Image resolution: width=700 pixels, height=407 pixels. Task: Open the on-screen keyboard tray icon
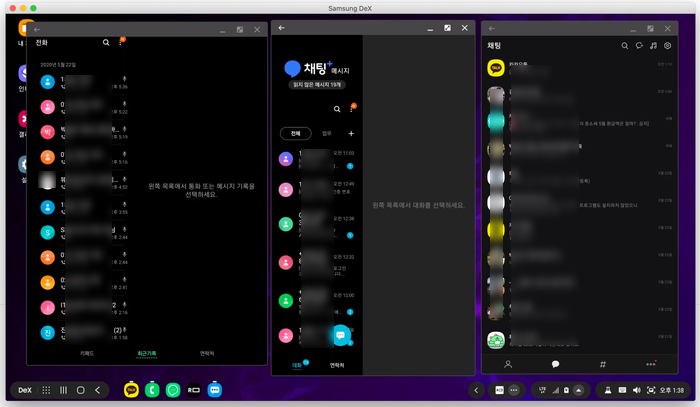coord(622,390)
